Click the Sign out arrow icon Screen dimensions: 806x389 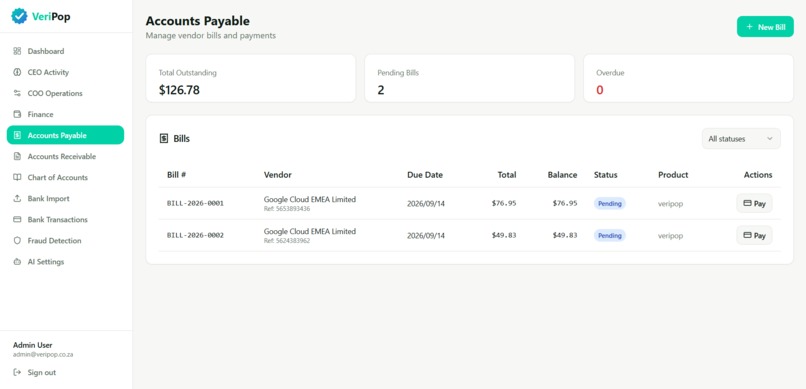[x=17, y=373]
